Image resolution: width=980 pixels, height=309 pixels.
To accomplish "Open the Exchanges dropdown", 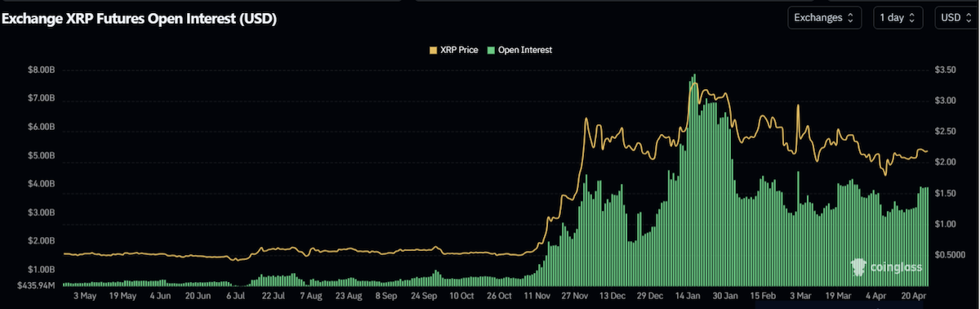I will point(824,17).
